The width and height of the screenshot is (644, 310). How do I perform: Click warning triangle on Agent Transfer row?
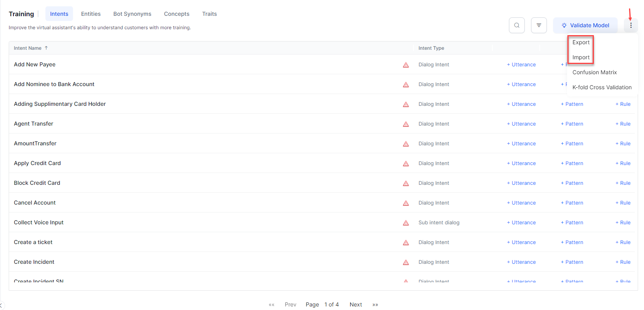coord(406,124)
